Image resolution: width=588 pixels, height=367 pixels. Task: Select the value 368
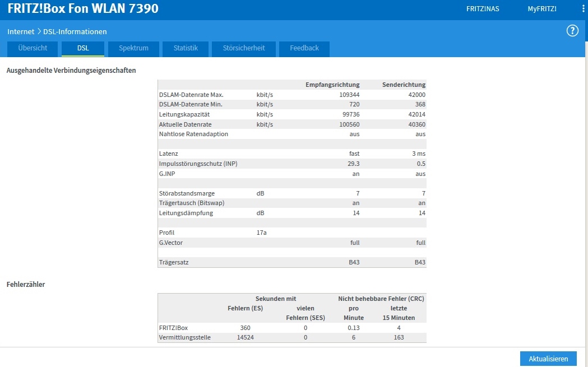420,105
